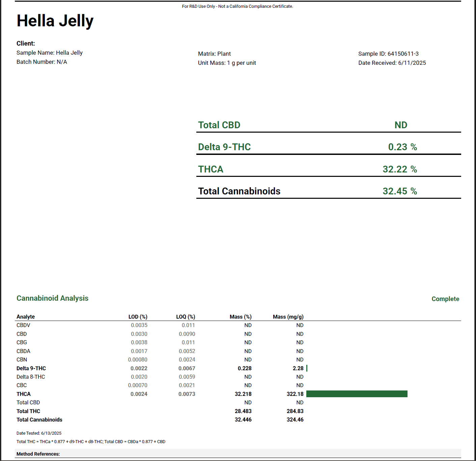Click the small Delta 9-THC bar marker

point(307,368)
